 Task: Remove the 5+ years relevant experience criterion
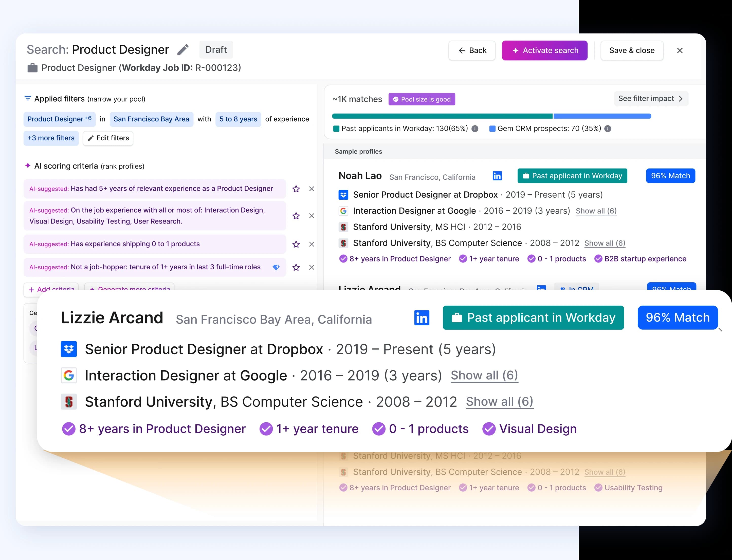click(311, 189)
